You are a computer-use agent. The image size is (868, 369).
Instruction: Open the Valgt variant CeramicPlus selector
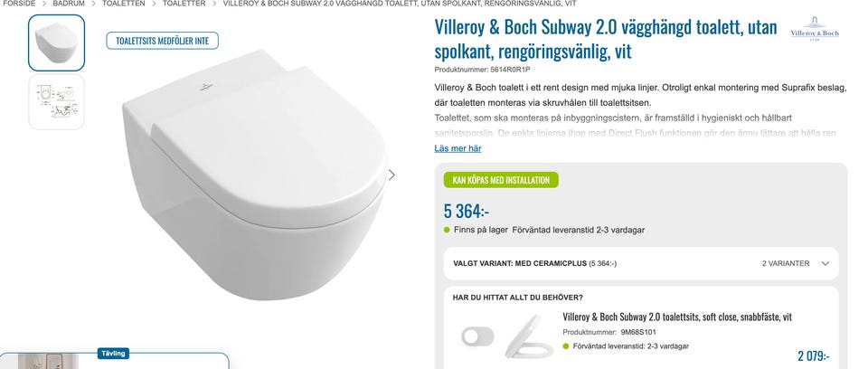(x=641, y=264)
